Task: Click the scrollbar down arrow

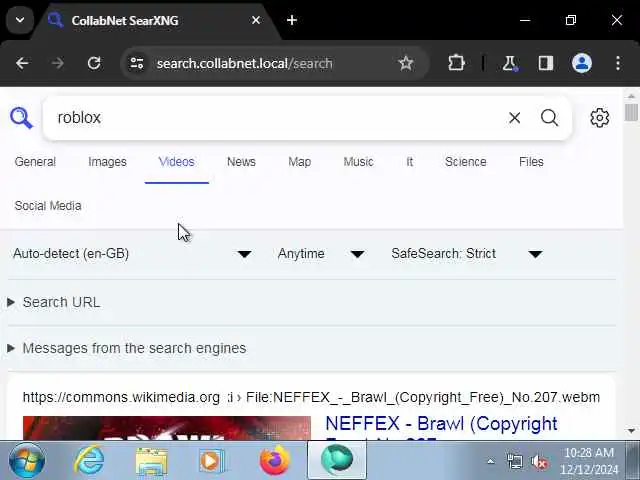Action: coord(631,431)
